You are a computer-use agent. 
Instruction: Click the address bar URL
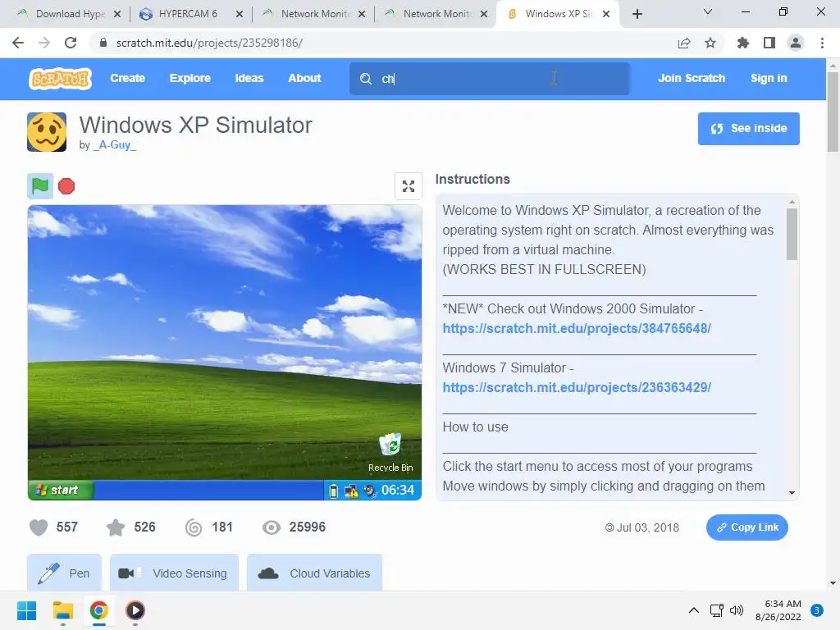click(x=209, y=43)
